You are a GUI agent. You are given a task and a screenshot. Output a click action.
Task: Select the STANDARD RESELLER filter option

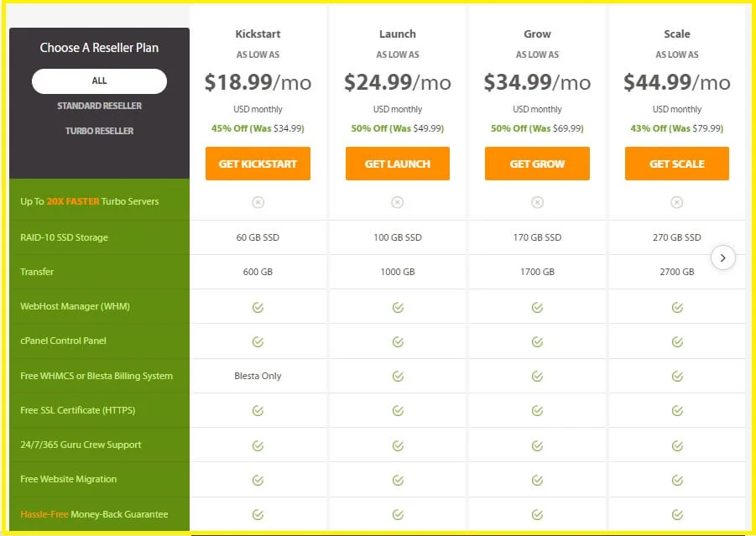pyautogui.click(x=98, y=107)
